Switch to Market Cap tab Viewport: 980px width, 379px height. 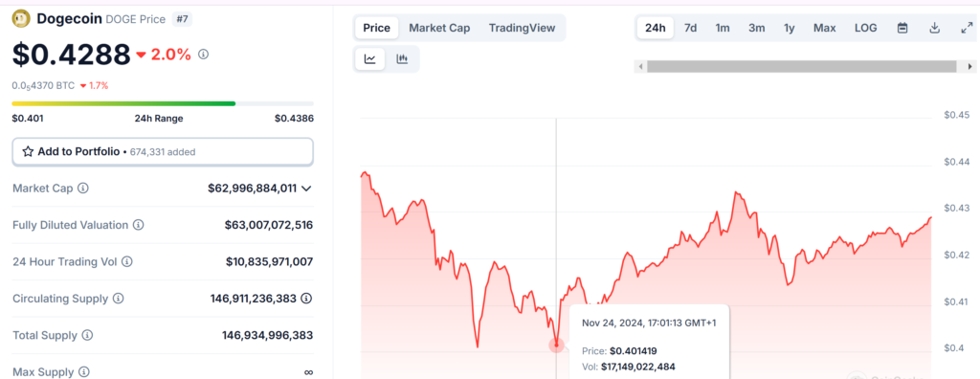(439, 28)
